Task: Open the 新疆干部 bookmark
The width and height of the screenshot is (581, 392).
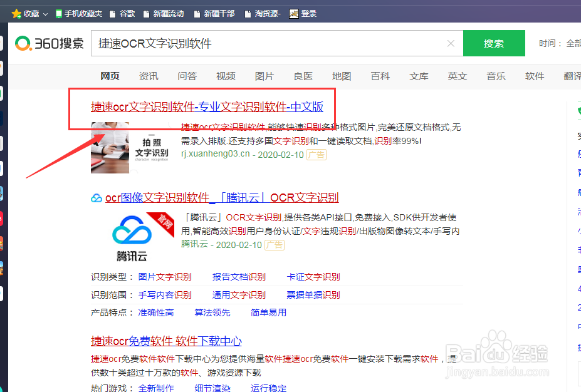Action: (x=214, y=14)
